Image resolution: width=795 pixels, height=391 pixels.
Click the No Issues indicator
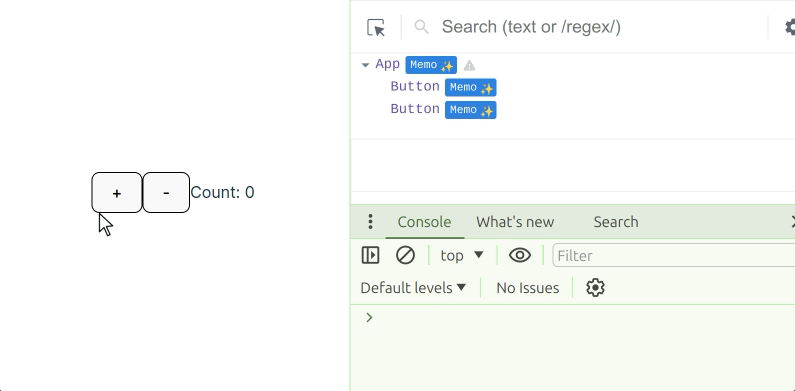tap(527, 288)
